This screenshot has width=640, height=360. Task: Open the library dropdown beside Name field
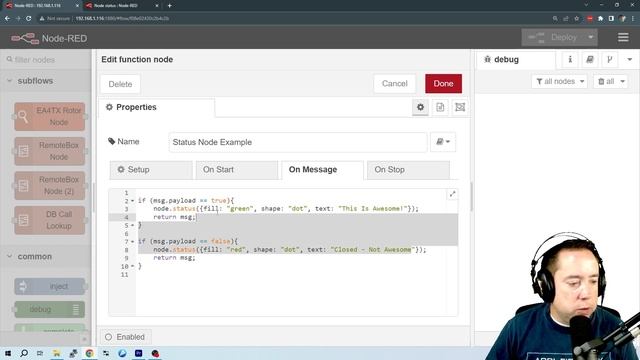(443, 142)
